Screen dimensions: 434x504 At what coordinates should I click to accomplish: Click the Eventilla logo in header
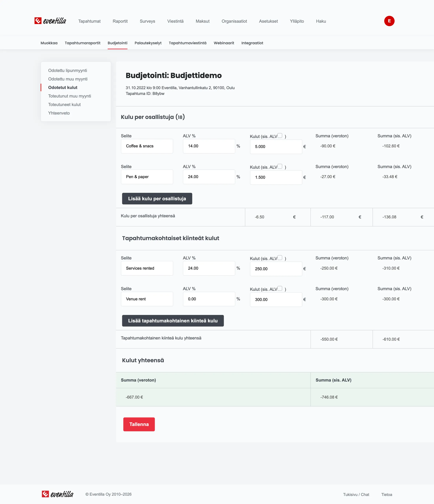tap(50, 21)
